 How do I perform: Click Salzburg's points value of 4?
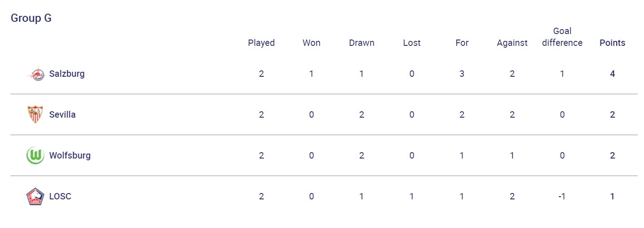(x=612, y=74)
